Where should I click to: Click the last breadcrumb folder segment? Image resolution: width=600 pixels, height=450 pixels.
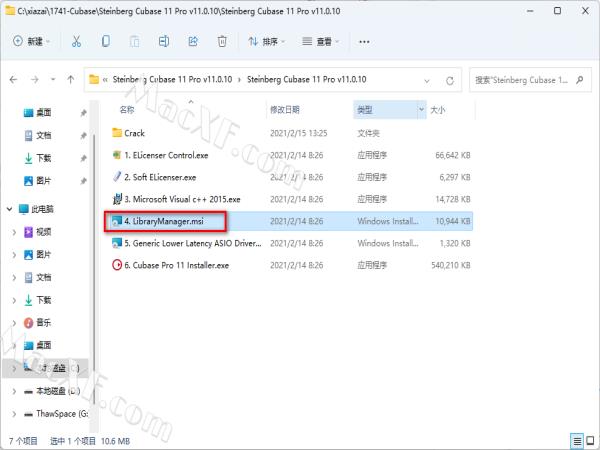[x=307, y=80]
